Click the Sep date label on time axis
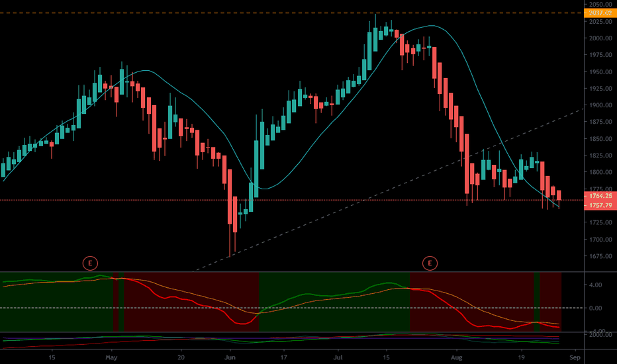This screenshot has width=617, height=364. [575, 357]
